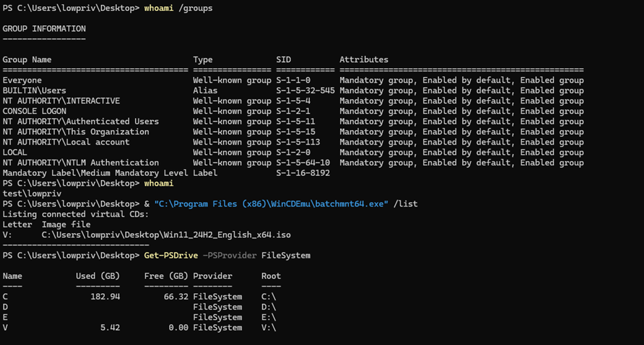Viewport: 644px width, 345px height.
Task: Select the Win11_24H2_English_x64.iso path
Action: point(166,235)
